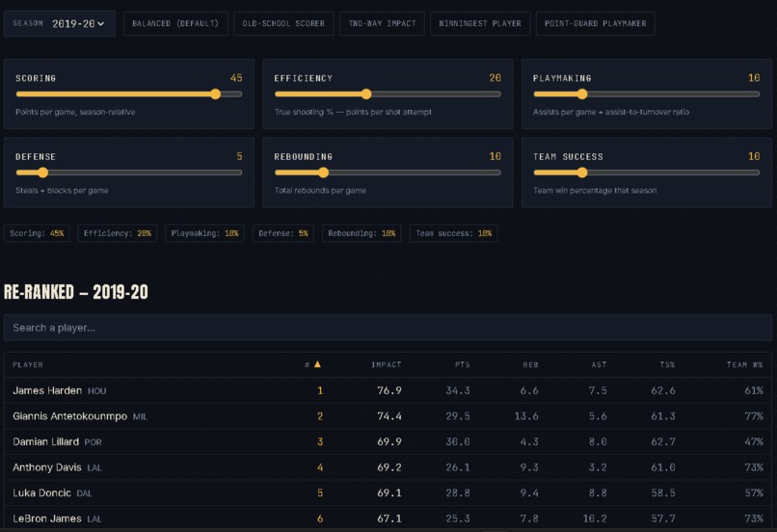Screen dimensions: 777x532
Task: Sort the table by Impact column
Action: (x=386, y=364)
